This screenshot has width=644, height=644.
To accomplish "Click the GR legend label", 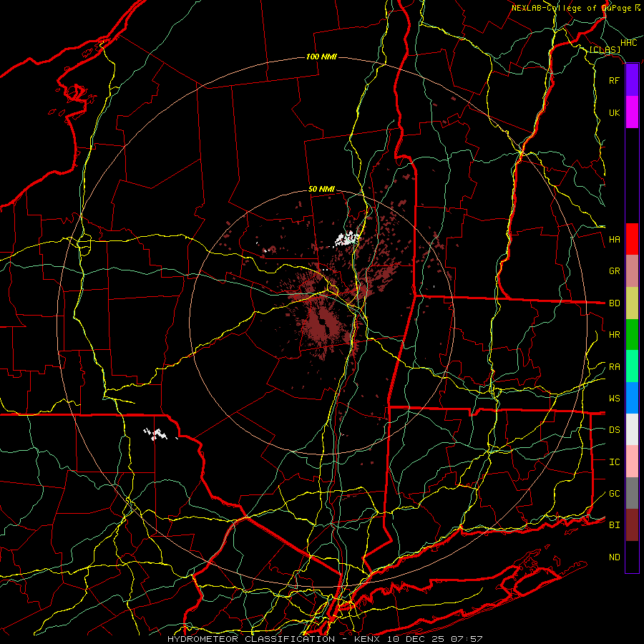I will [614, 271].
